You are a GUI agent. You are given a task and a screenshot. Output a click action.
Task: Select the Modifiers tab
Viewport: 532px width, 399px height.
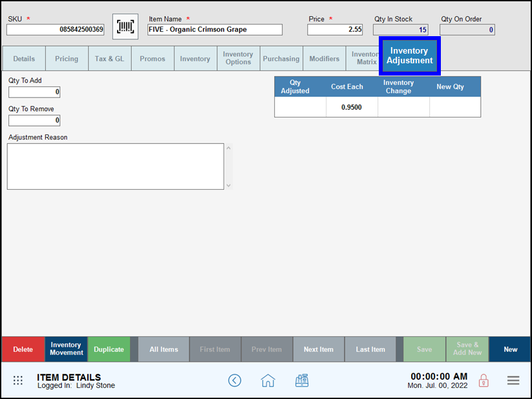(324, 58)
